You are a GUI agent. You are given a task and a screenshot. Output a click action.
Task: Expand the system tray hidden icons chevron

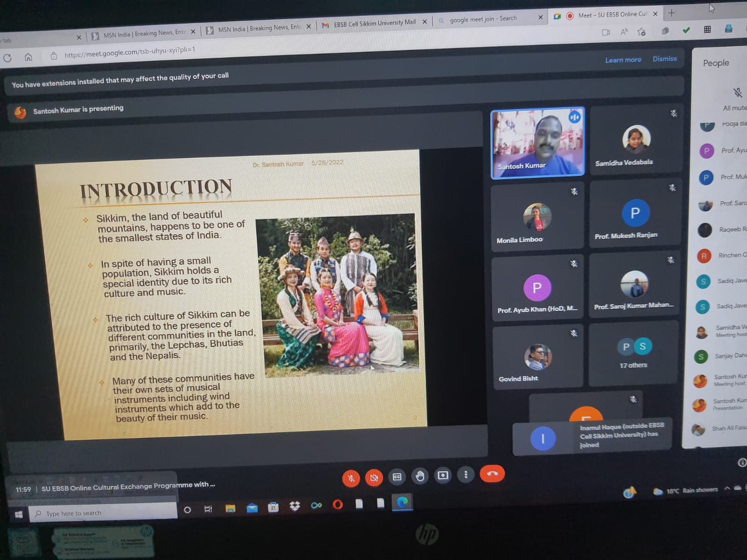pos(727,489)
